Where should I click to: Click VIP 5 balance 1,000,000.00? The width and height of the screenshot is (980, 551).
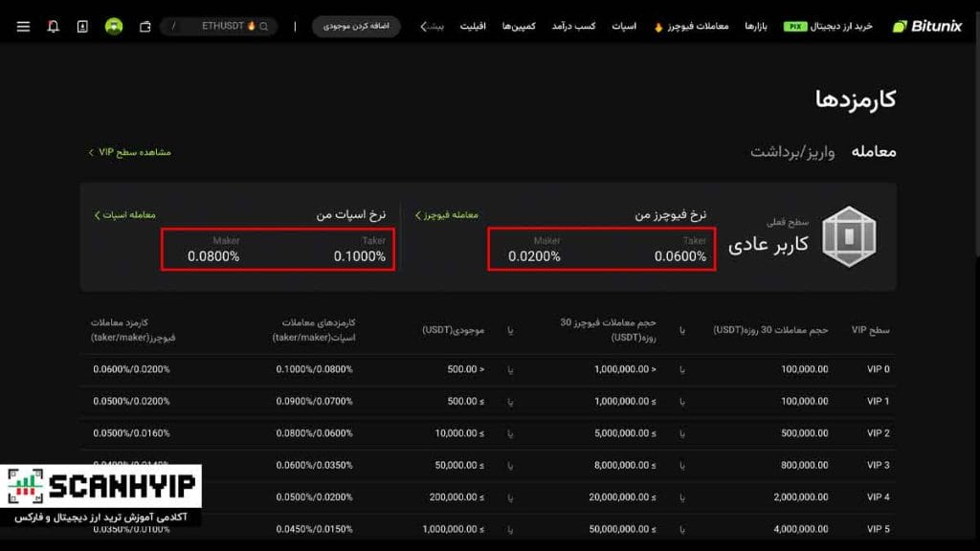[x=453, y=529]
